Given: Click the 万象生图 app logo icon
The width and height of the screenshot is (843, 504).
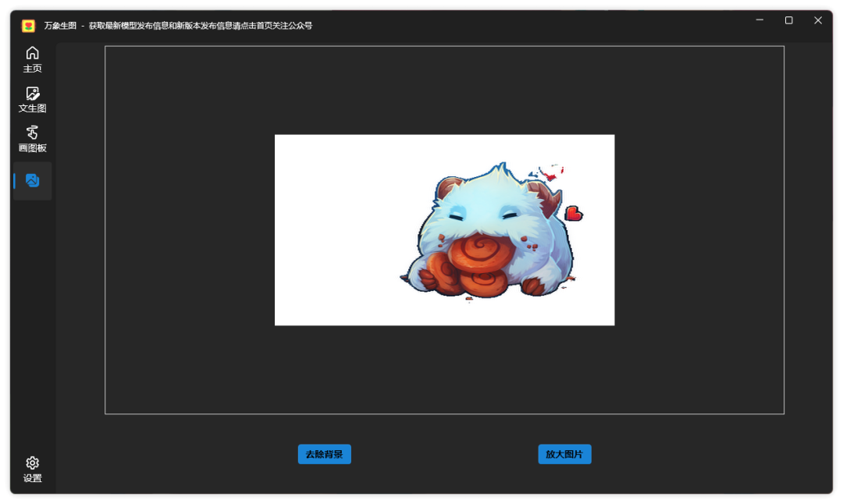Looking at the screenshot, I should [29, 25].
